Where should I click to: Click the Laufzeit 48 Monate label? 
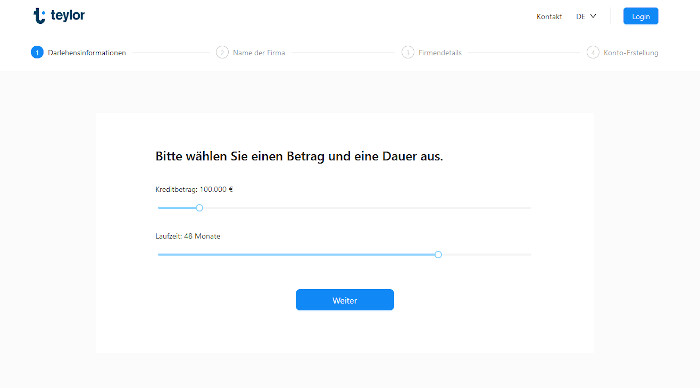click(x=188, y=236)
